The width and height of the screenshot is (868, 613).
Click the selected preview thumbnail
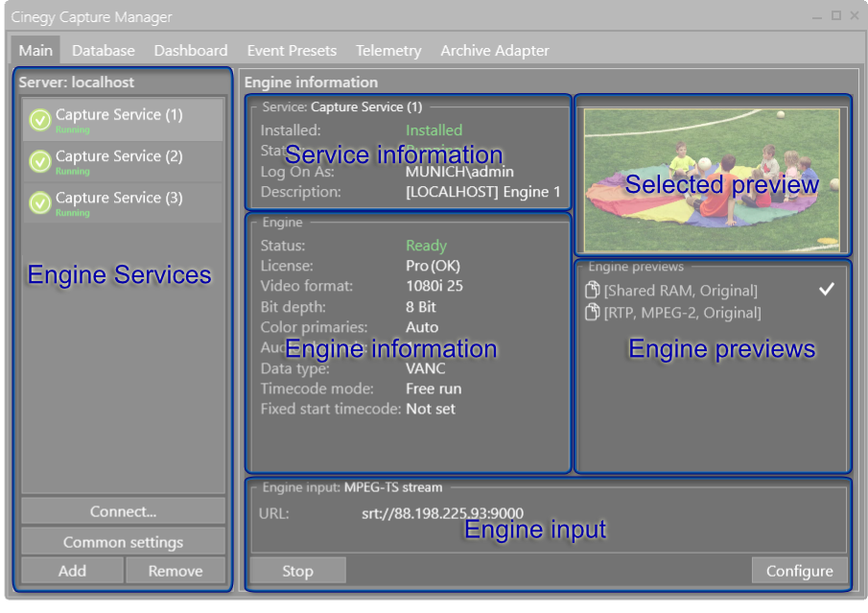point(712,177)
